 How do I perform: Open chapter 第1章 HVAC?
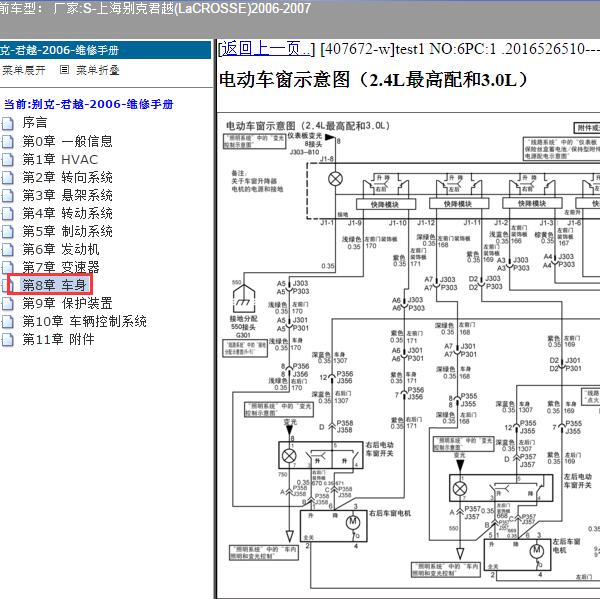(60, 159)
